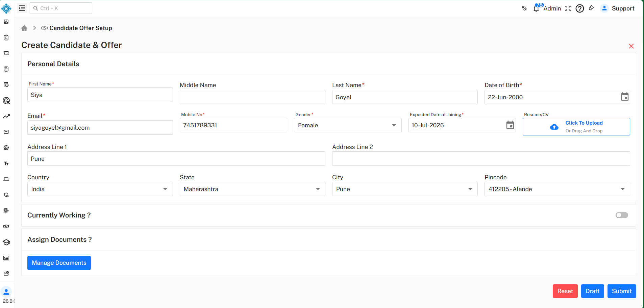644x308 pixels.
Task: Click the Manage Documents button
Action: tap(59, 263)
